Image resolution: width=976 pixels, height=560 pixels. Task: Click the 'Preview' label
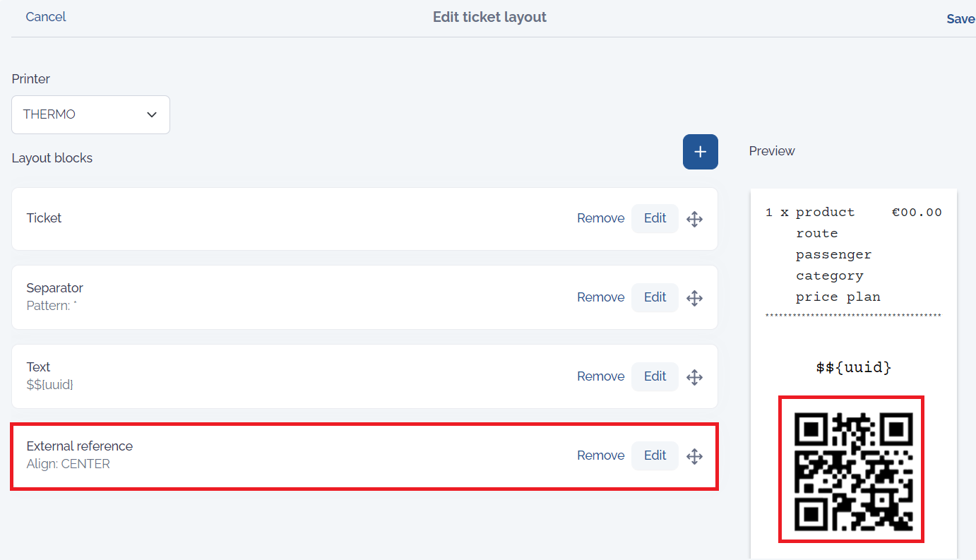[772, 151]
